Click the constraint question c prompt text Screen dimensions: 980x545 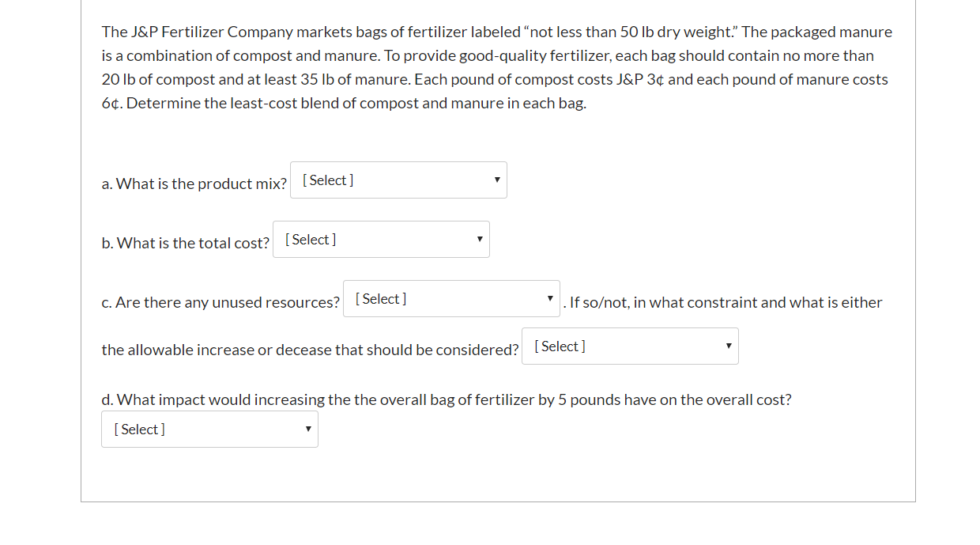click(220, 302)
